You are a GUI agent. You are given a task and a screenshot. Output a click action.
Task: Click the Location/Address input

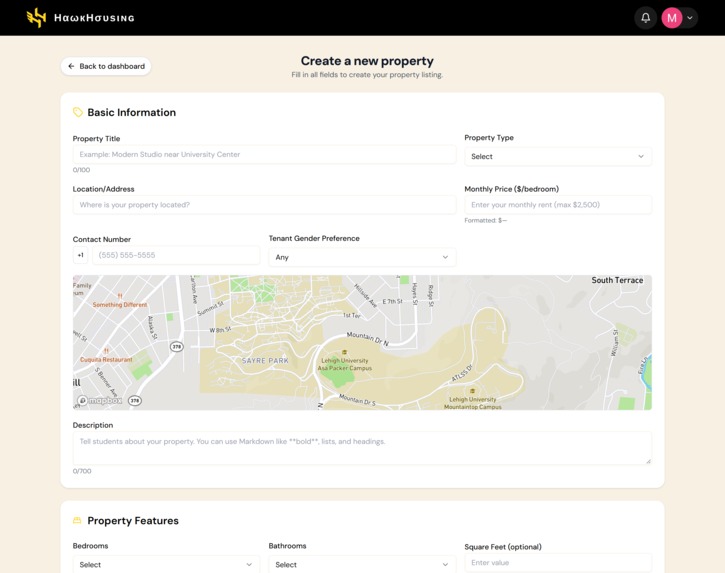[264, 205]
